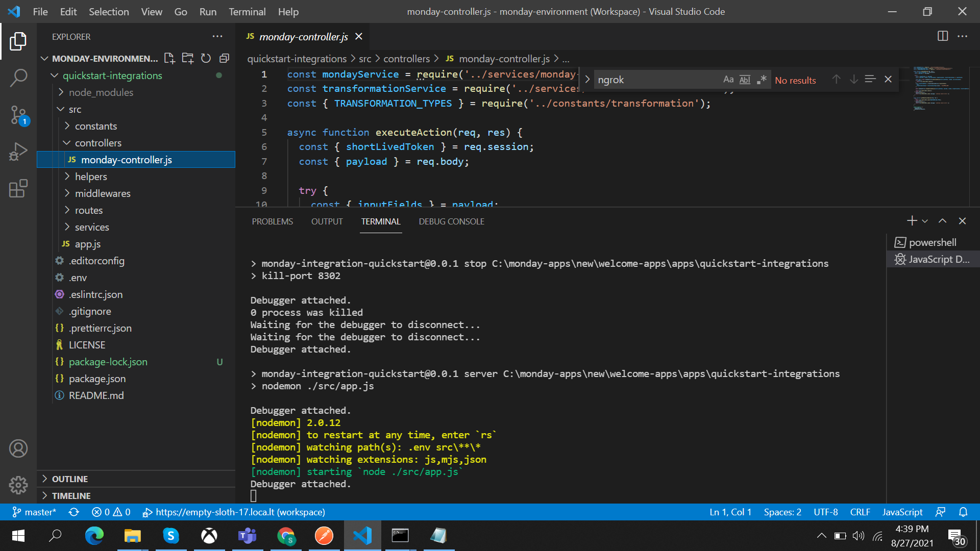Click the master* branch indicator
The image size is (980, 551).
point(34,512)
